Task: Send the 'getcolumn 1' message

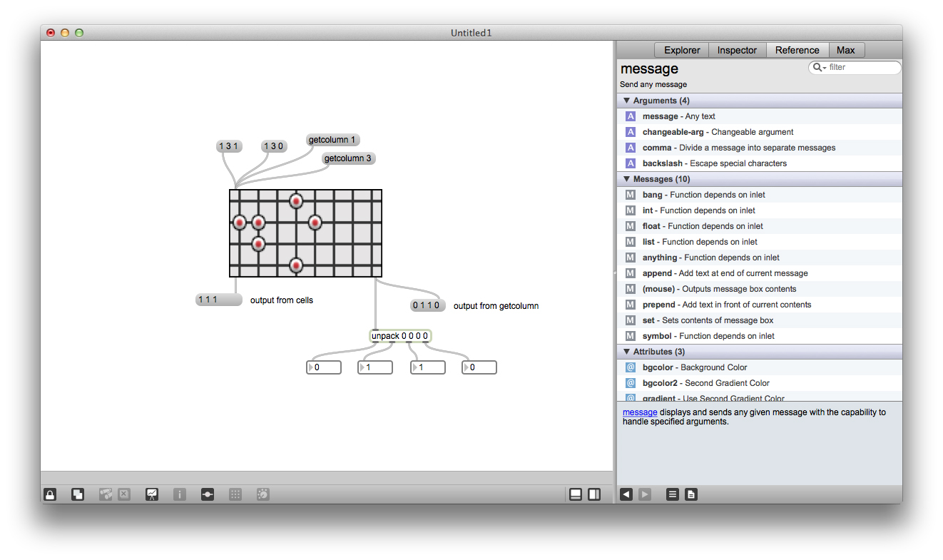Action: pos(332,140)
